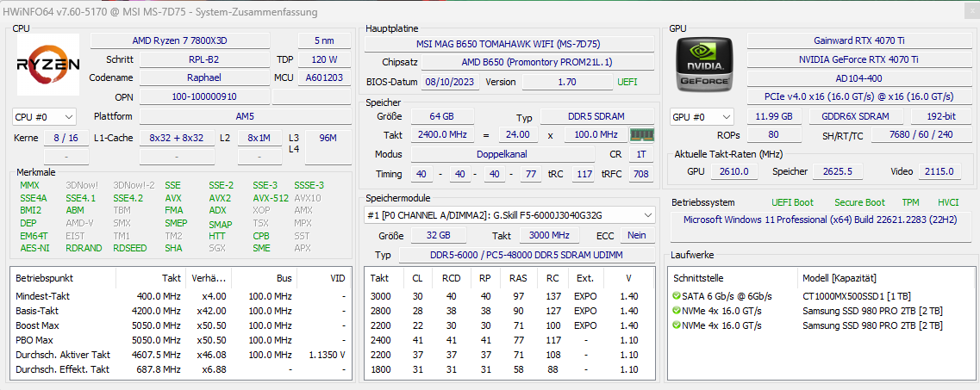Click the AM5 platform value
This screenshot has width=980, height=390.
(245, 117)
